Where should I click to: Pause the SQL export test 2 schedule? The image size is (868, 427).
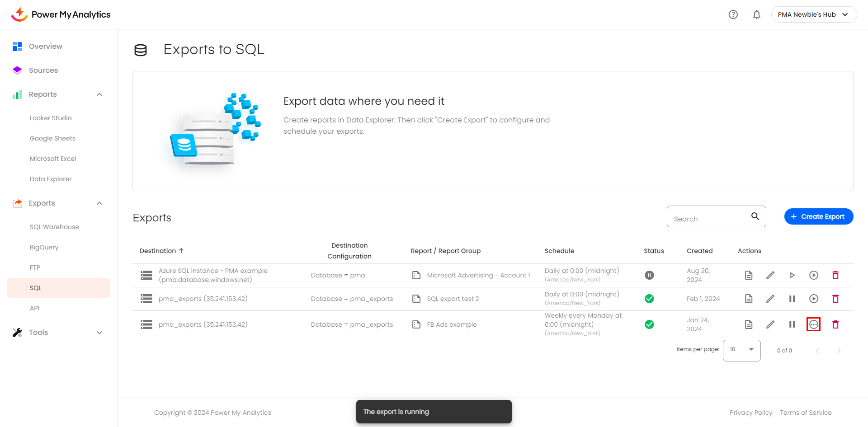pos(792,299)
